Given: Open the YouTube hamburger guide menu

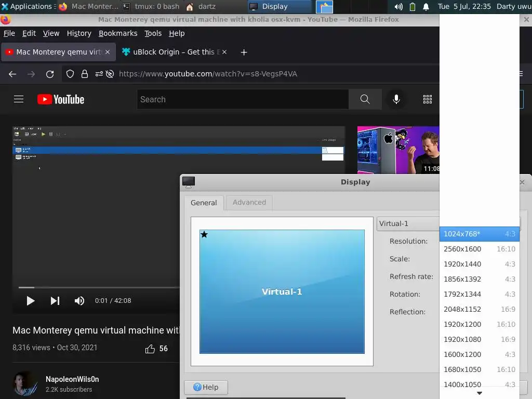Looking at the screenshot, I should (x=19, y=99).
